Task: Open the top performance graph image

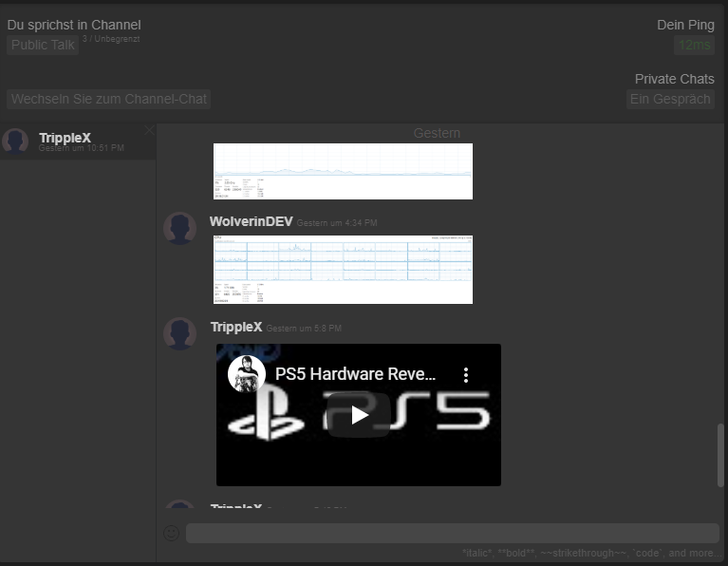Action: point(343,171)
